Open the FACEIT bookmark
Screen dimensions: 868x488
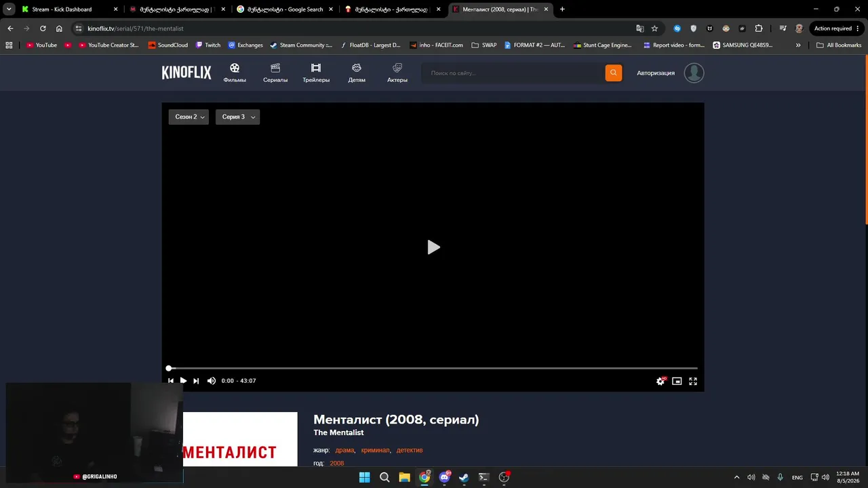coord(436,45)
